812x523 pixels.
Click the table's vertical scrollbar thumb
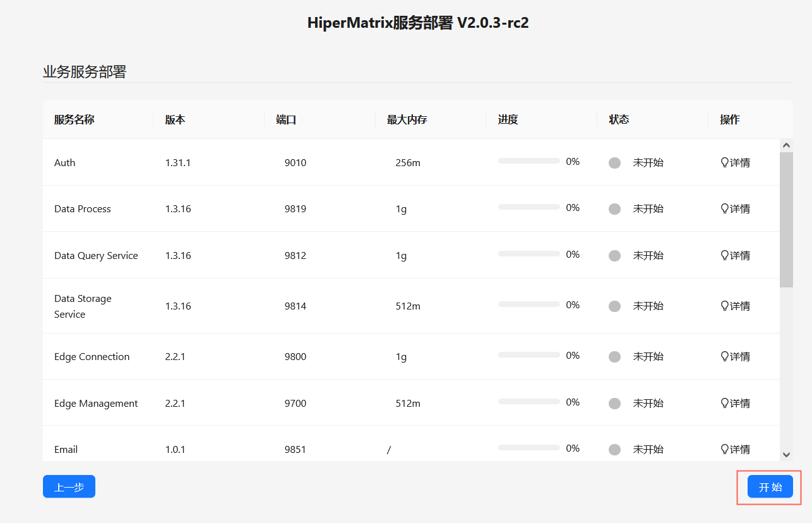click(x=786, y=220)
